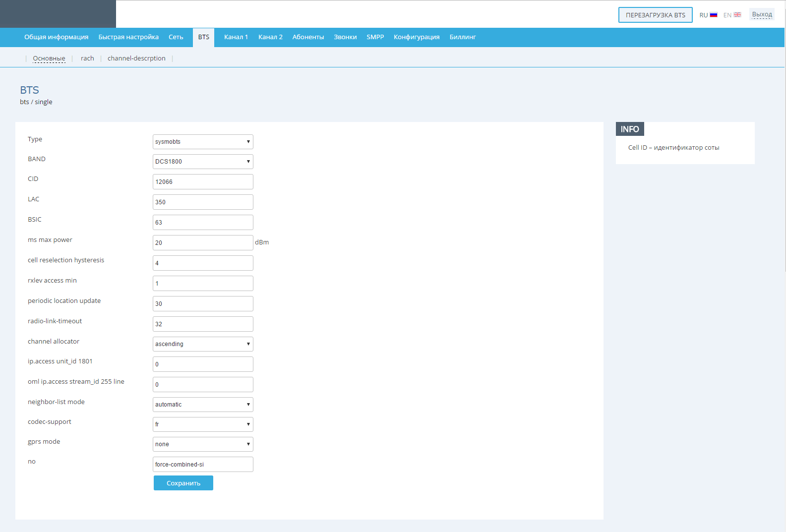
Task: Open the rach sub-tab
Action: click(x=87, y=59)
